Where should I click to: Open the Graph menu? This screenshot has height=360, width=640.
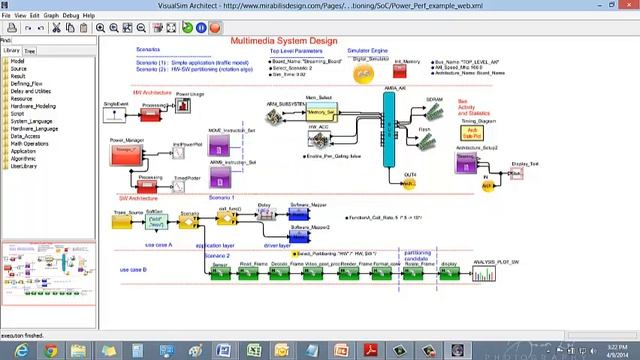tap(51, 16)
